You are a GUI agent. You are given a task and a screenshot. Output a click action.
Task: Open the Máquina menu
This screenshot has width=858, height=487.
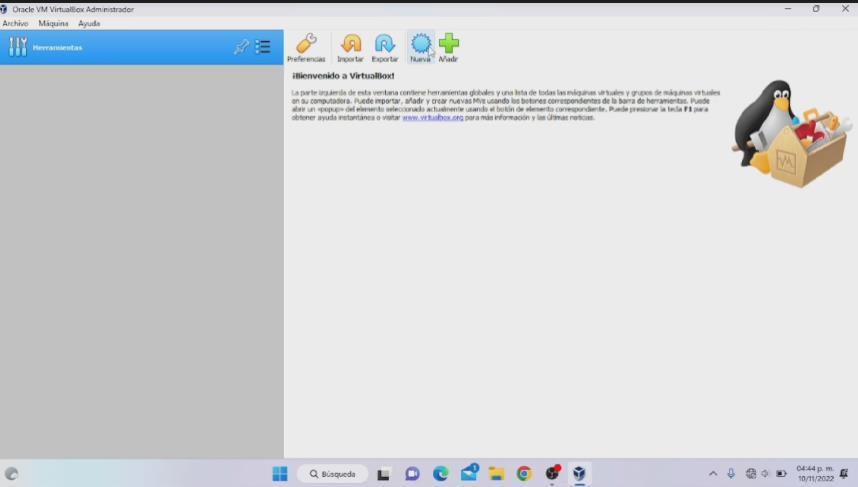(54, 24)
